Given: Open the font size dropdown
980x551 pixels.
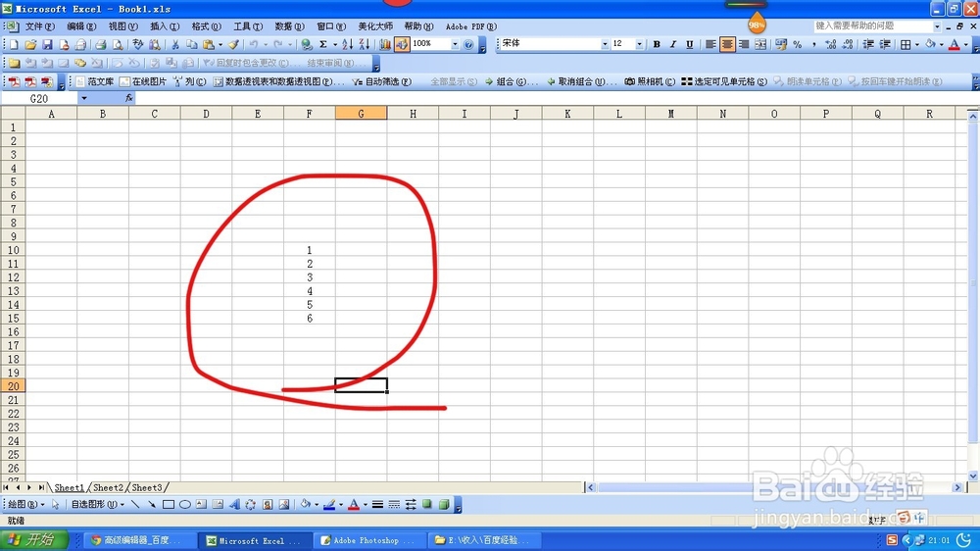Looking at the screenshot, I should pyautogui.click(x=639, y=44).
